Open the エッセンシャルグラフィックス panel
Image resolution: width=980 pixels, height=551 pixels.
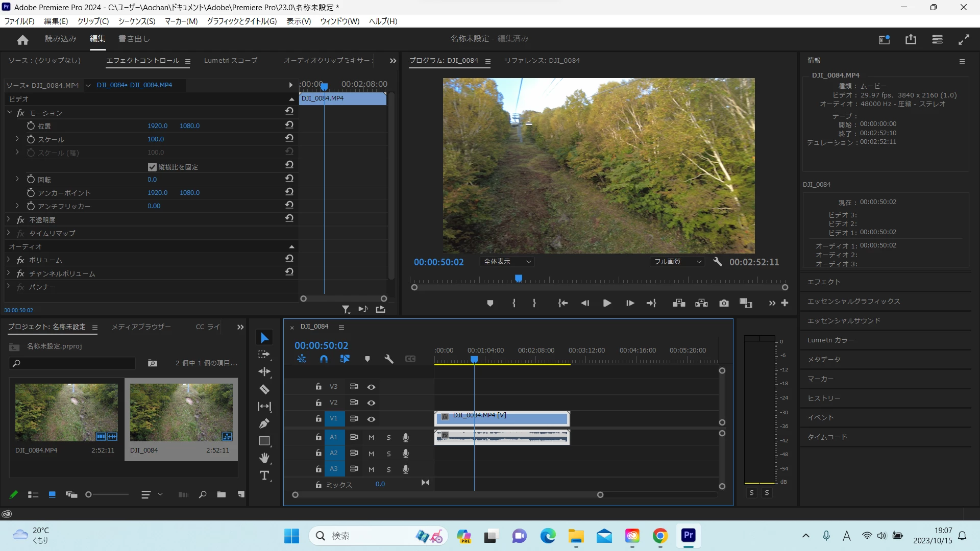click(853, 302)
